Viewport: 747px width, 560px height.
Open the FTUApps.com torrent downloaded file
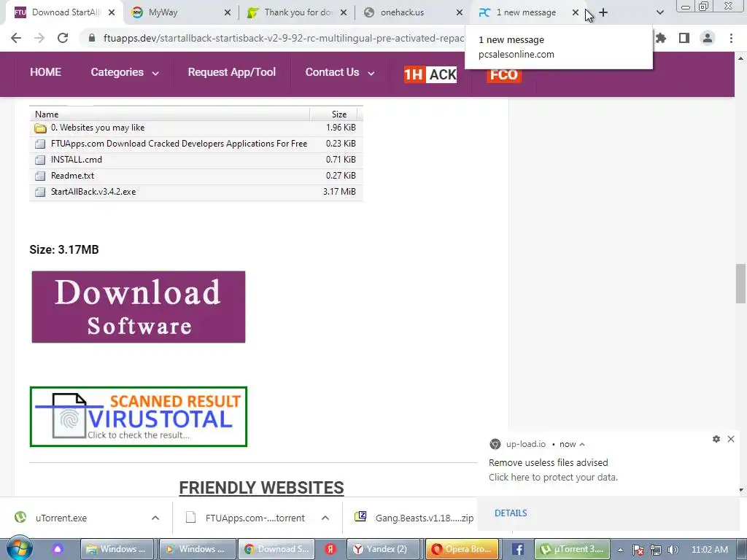coord(255,518)
